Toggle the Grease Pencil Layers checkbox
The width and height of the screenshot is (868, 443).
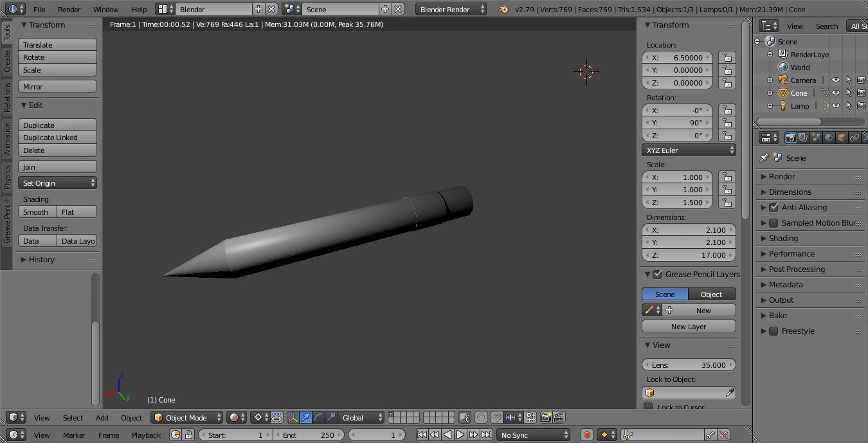coord(657,274)
